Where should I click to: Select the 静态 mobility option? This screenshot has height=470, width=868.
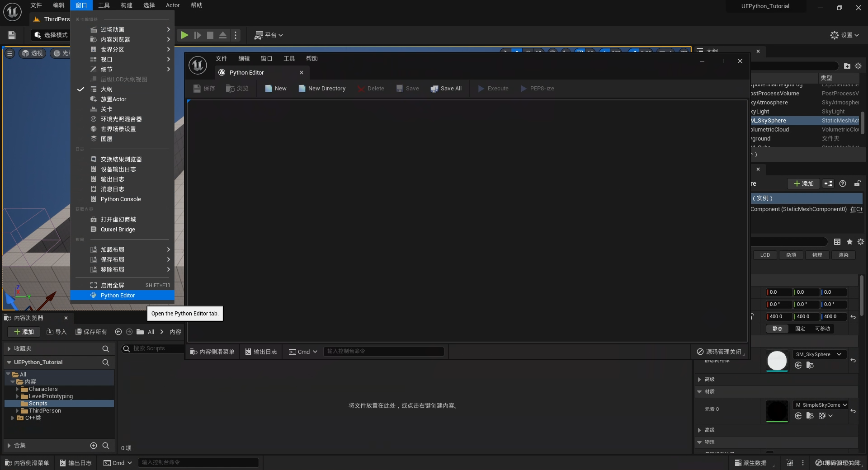[x=778, y=329]
